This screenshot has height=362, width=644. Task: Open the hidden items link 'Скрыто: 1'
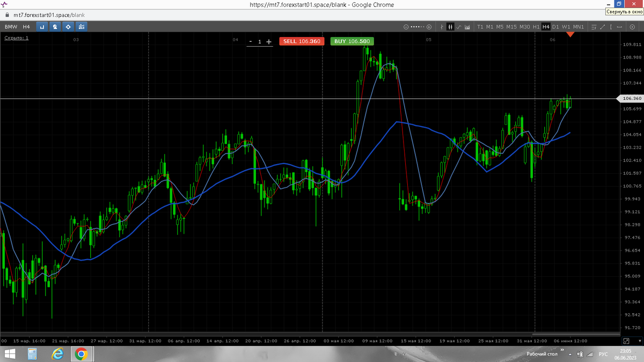[17, 38]
